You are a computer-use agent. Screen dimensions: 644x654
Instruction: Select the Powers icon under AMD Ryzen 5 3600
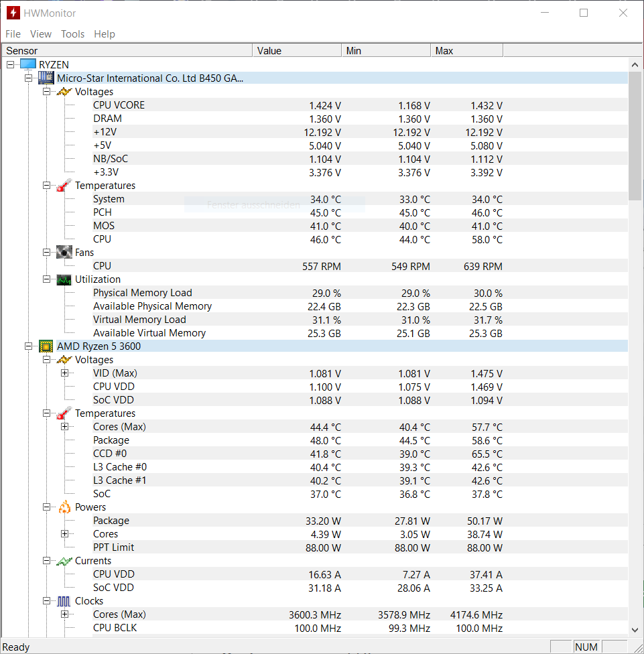pos(64,507)
